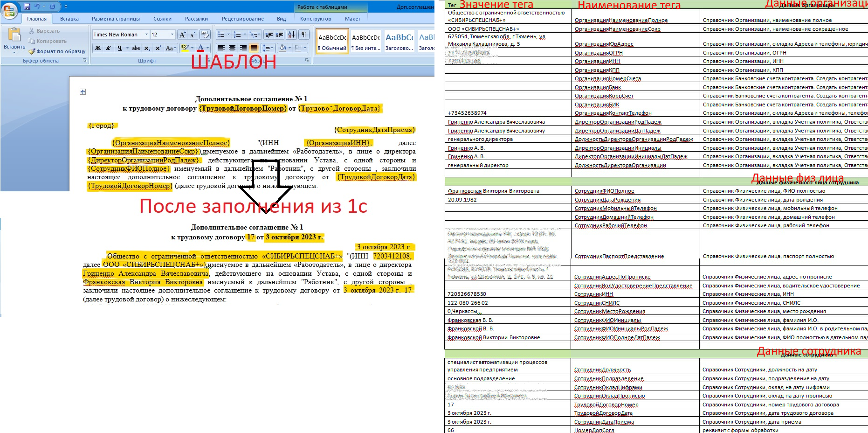Open the Вид tab
868x433 pixels.
282,19
